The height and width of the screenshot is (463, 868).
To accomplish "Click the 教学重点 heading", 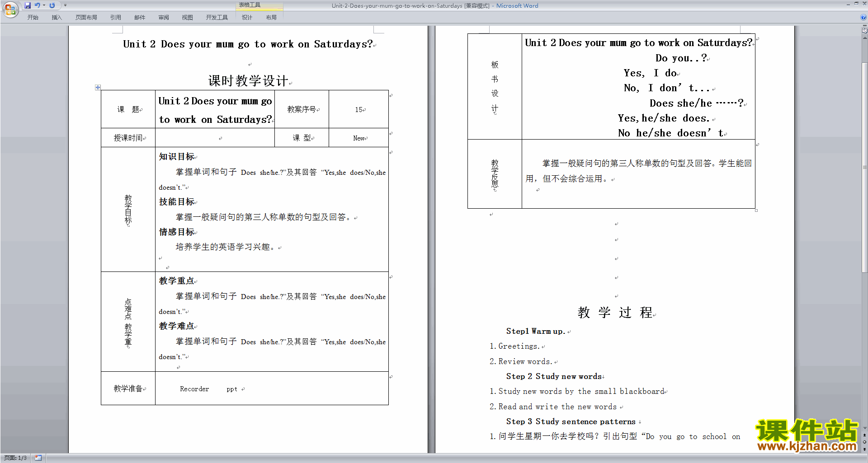I will coord(177,281).
